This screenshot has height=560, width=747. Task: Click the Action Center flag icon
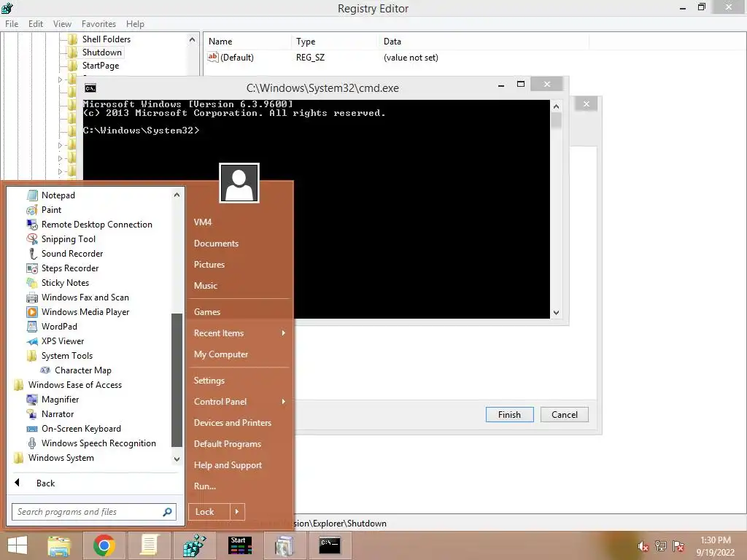[x=678, y=546]
